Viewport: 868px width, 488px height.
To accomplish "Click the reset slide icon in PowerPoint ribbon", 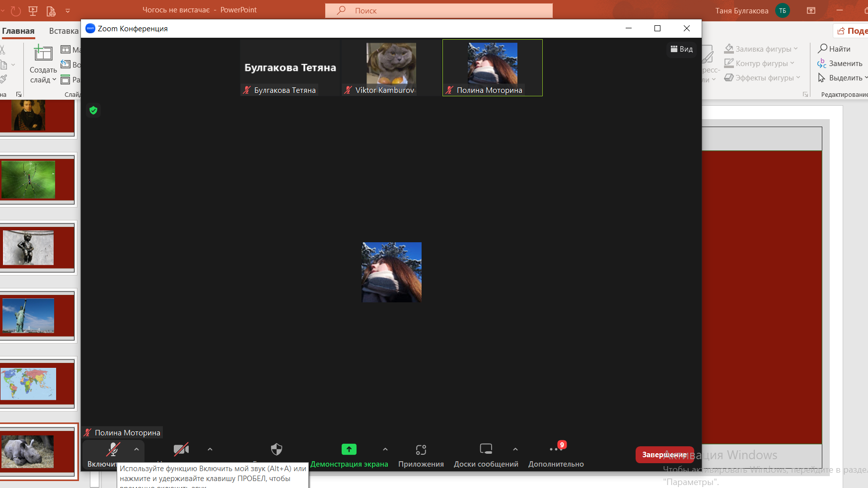I will (x=66, y=64).
